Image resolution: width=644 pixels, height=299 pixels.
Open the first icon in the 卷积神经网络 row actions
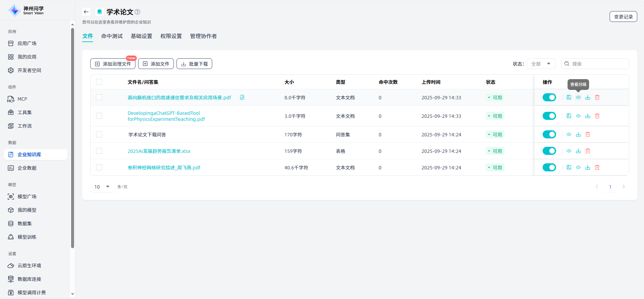pos(569,167)
